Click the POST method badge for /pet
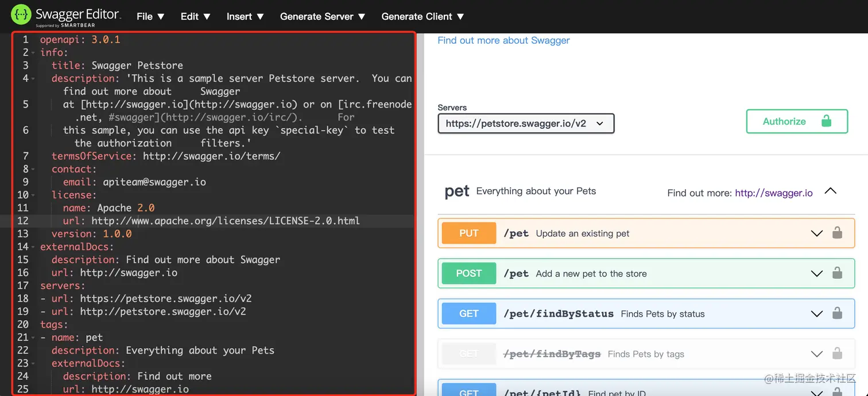This screenshot has width=868, height=396. tap(468, 274)
